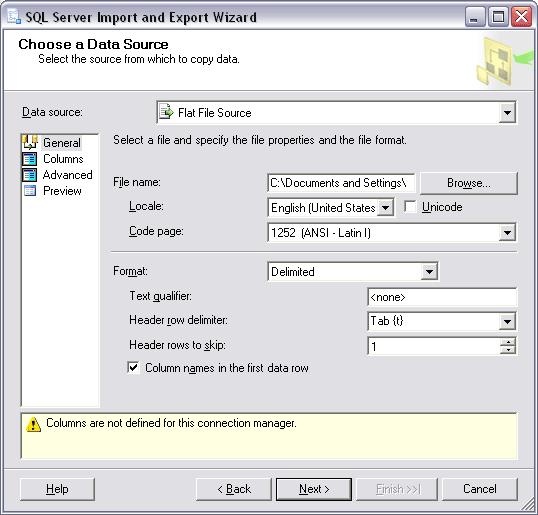Decrease Header rows to skip value

coord(508,350)
